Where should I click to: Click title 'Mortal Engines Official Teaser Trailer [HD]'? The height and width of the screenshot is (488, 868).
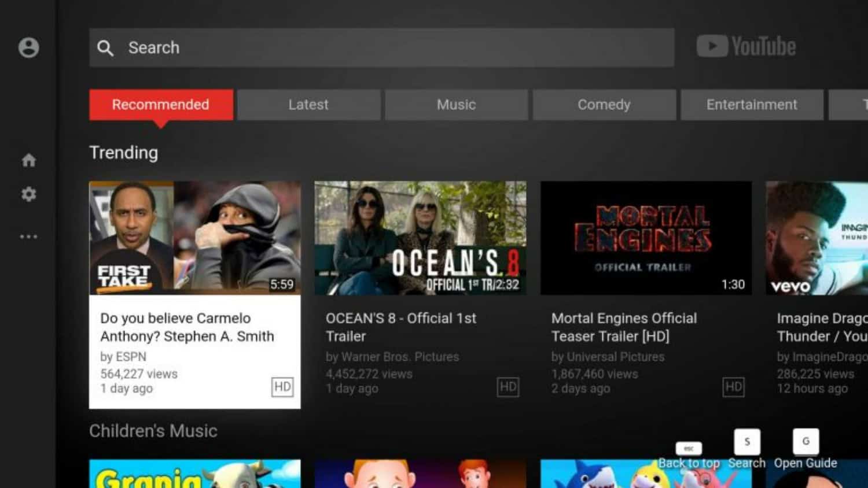pos(624,327)
